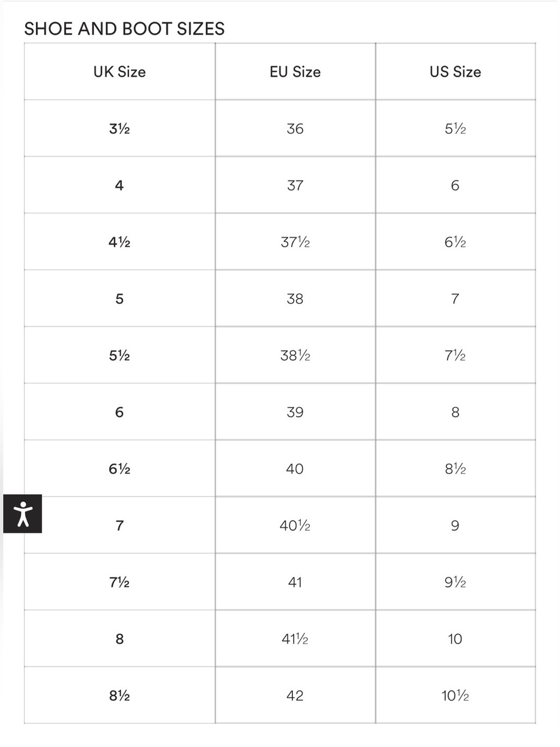Click US size 9½ cell

coord(455,582)
